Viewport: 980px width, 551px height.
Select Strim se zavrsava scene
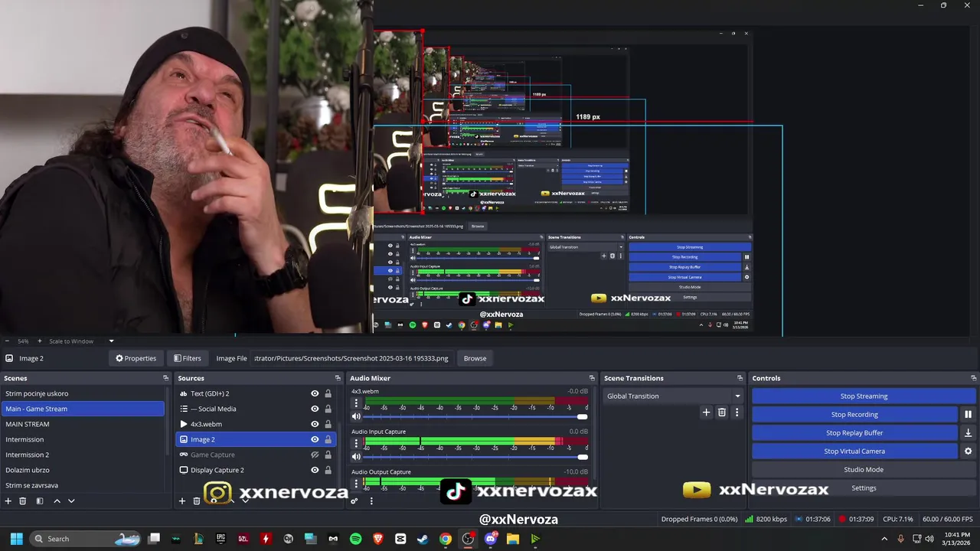(x=83, y=485)
